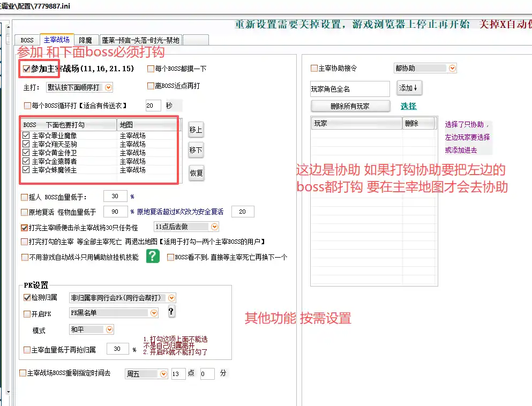Enable 主宰协助接令 checkbox
532x406 pixels.
coord(314,68)
